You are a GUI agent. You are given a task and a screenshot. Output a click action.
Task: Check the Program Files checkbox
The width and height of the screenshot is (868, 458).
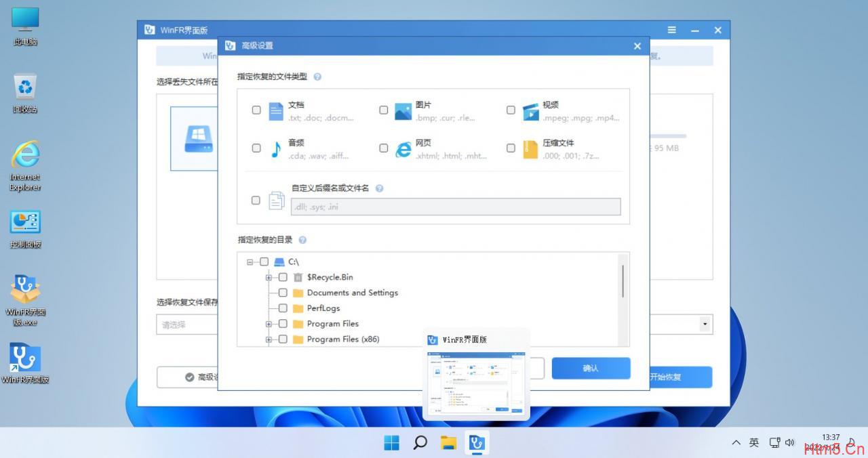click(283, 324)
